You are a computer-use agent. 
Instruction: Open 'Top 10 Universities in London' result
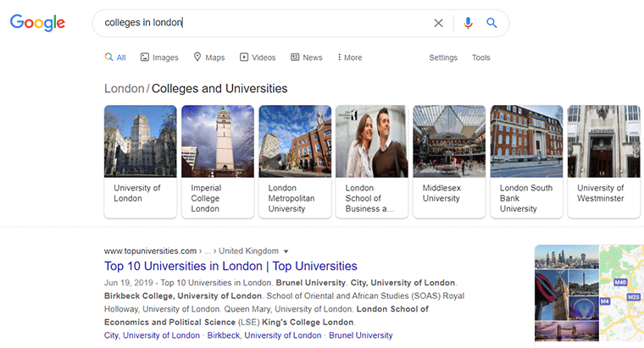tap(230, 266)
